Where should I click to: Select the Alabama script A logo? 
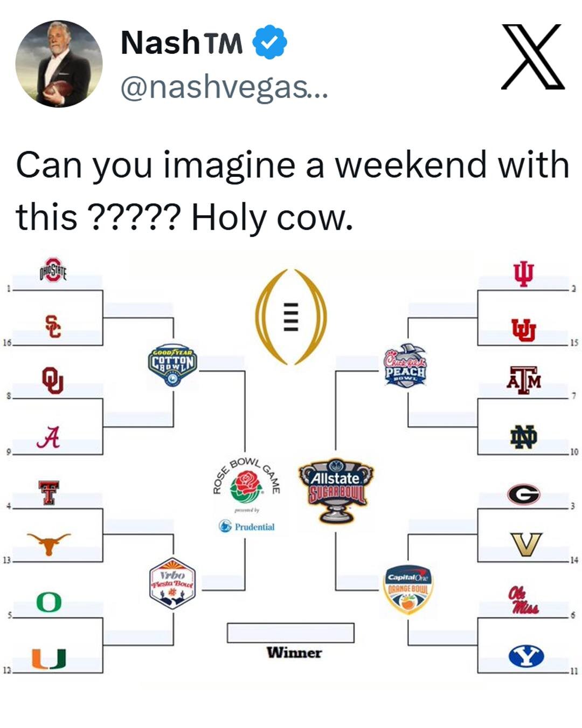click(48, 437)
